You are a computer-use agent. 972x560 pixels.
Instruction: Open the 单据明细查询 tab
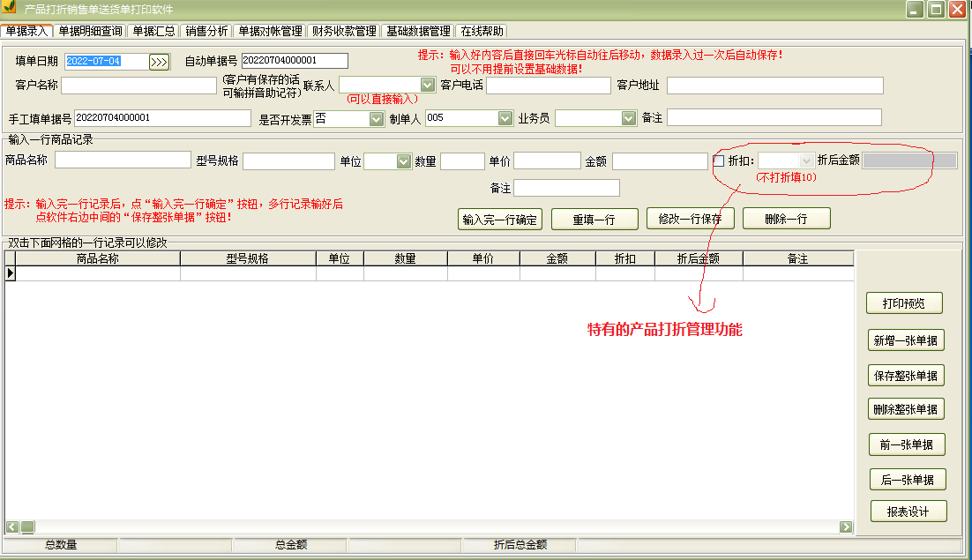click(91, 31)
